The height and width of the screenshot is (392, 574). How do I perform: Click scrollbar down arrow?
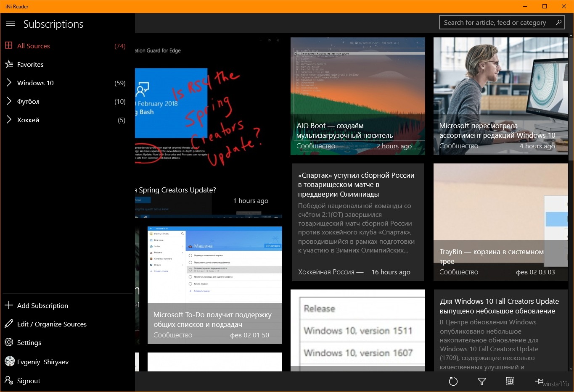[571, 368]
